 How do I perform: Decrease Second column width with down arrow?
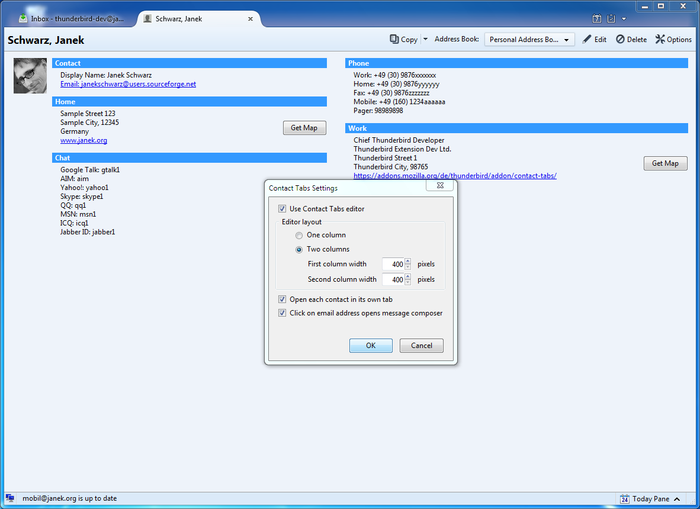tap(408, 282)
